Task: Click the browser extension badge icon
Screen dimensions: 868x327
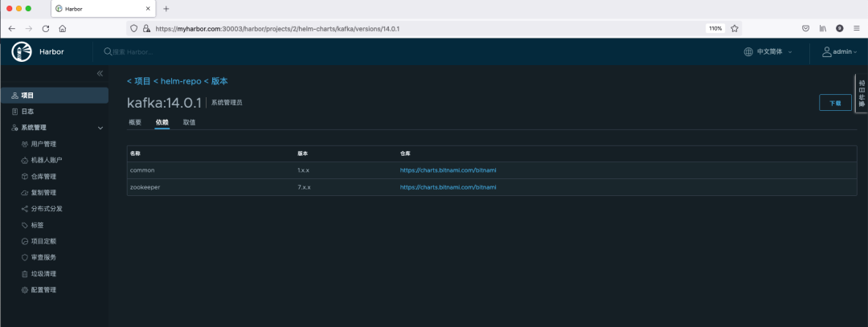Action: click(x=840, y=28)
